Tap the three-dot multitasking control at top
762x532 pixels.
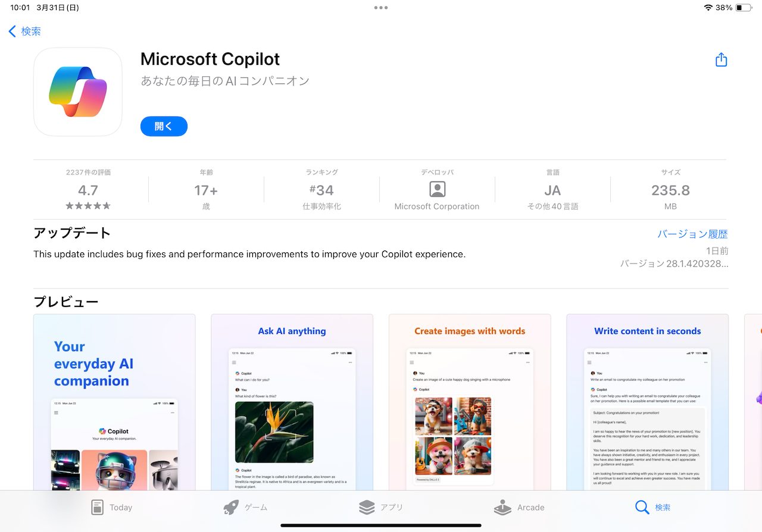pos(381,8)
